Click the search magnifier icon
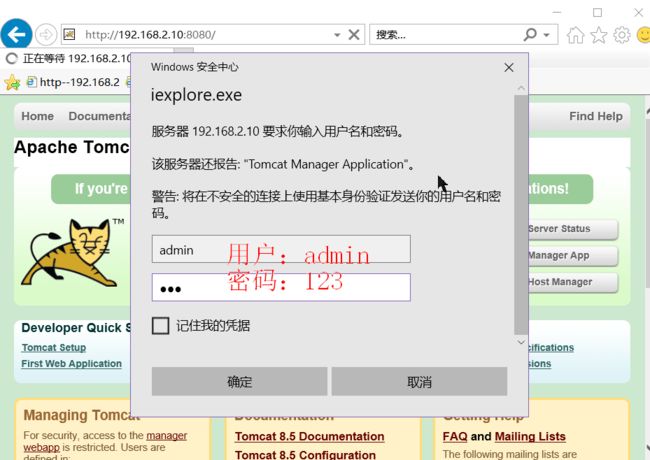The image size is (650, 460). [530, 34]
